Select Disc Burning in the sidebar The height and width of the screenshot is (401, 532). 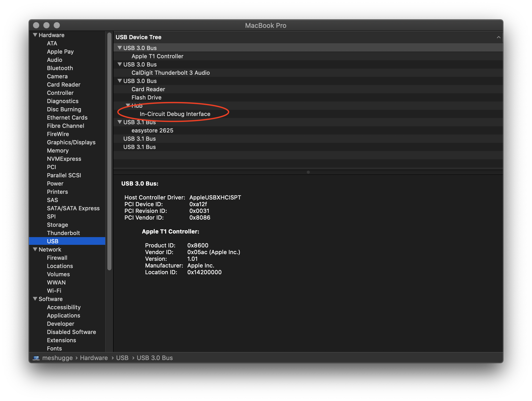(x=64, y=109)
